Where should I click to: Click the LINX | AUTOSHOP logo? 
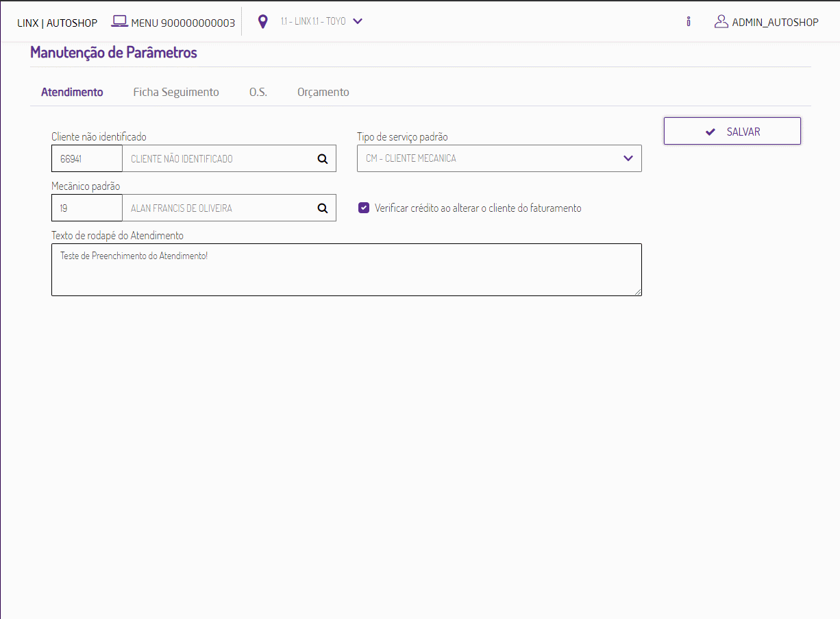[57, 23]
